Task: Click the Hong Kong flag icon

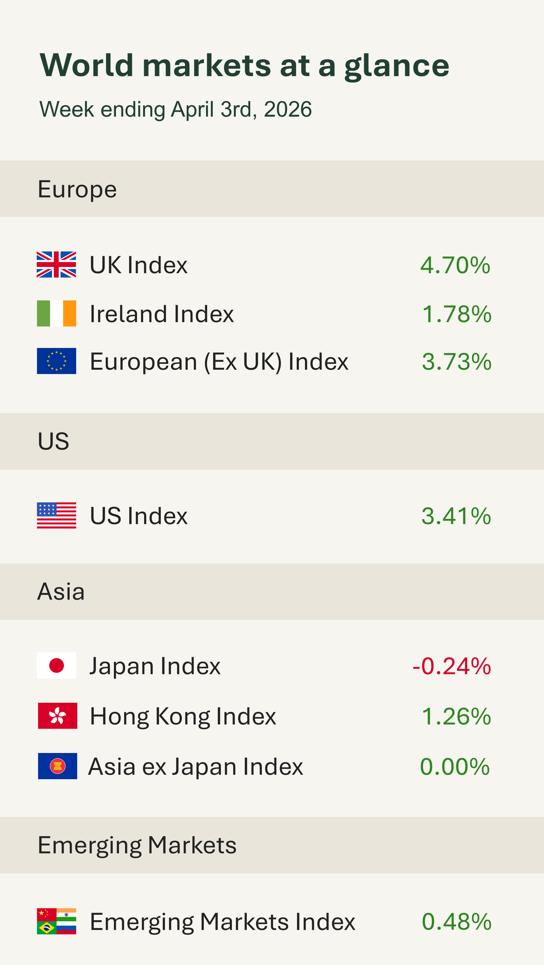Action: tap(57, 716)
